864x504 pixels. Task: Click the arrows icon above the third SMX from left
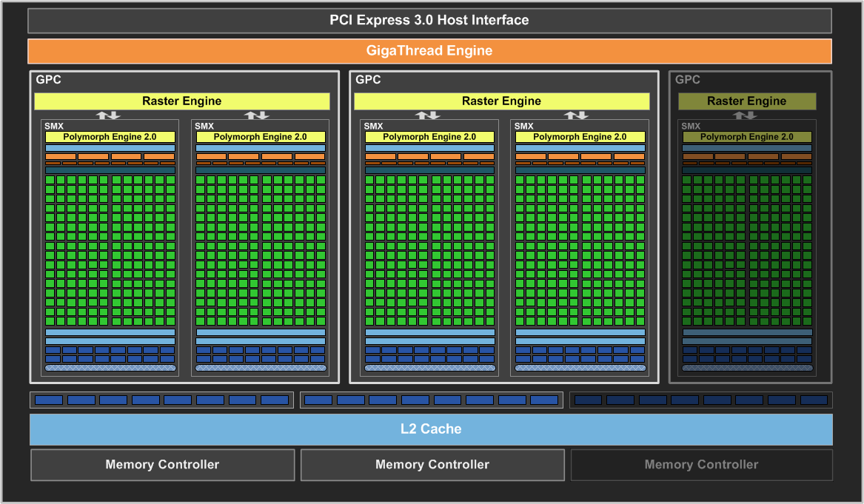[x=428, y=115]
